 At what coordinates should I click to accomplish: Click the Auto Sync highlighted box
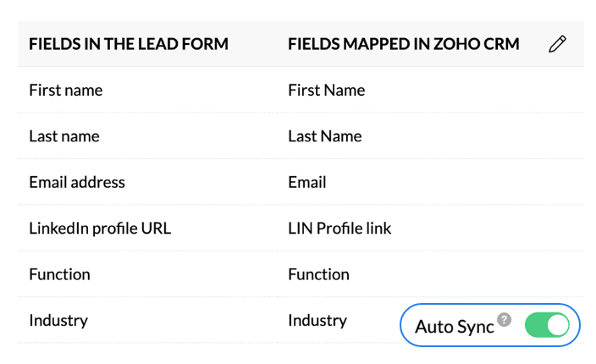click(490, 325)
